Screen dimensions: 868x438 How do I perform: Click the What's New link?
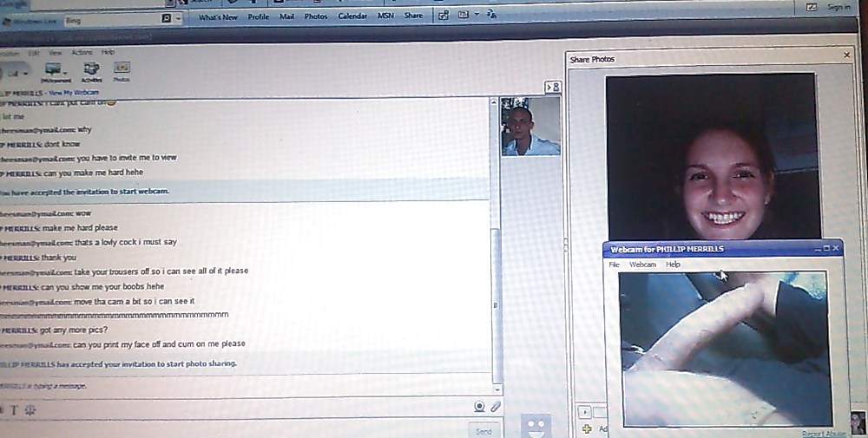coord(218,17)
